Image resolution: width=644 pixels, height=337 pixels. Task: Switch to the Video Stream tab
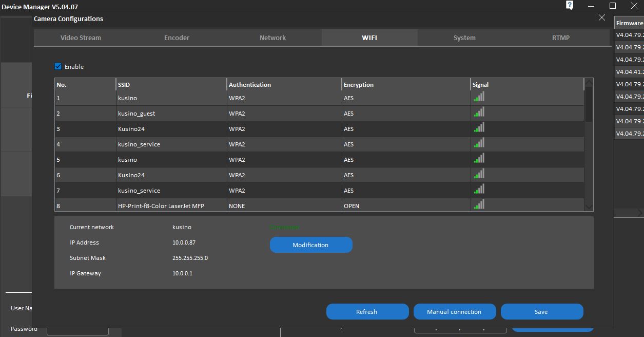click(x=81, y=38)
